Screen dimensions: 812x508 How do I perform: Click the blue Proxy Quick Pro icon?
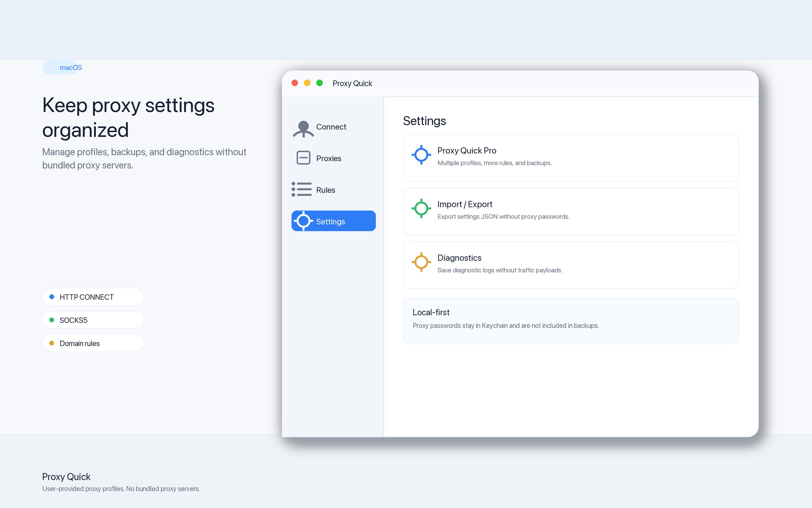421,155
